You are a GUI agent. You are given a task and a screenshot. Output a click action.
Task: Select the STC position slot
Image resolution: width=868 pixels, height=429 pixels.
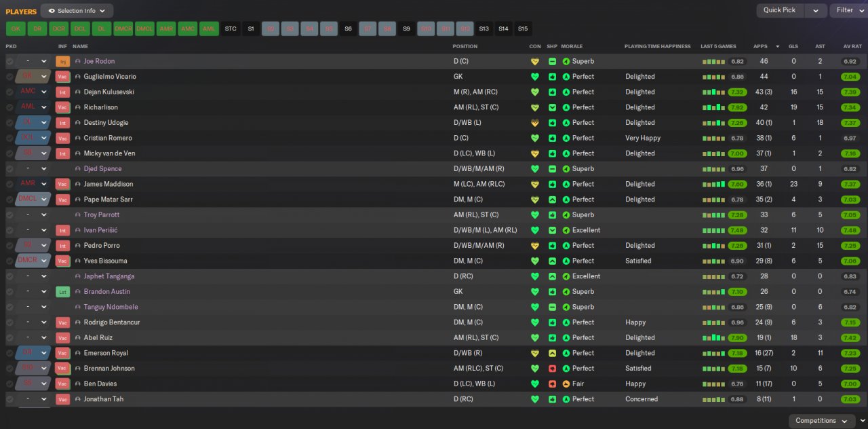[x=231, y=29]
